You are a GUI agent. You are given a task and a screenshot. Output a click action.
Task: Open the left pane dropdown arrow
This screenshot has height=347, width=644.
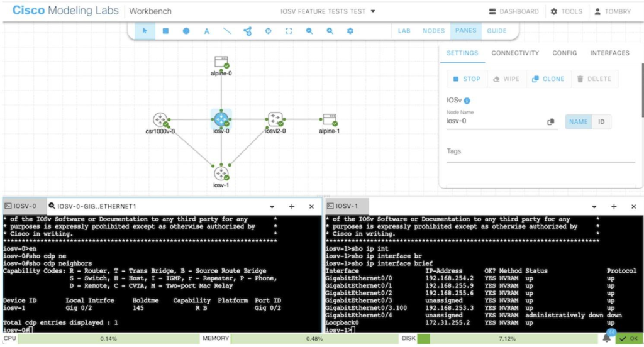pos(272,207)
